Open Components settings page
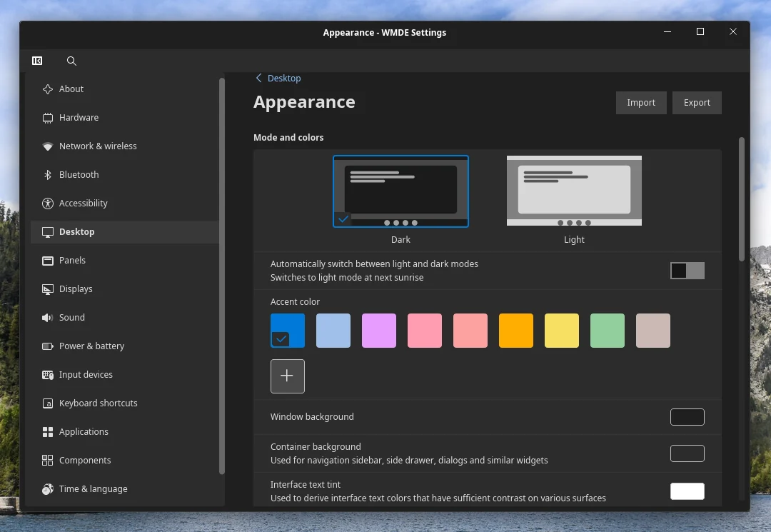Screen dimensions: 771x532 point(125,460)
